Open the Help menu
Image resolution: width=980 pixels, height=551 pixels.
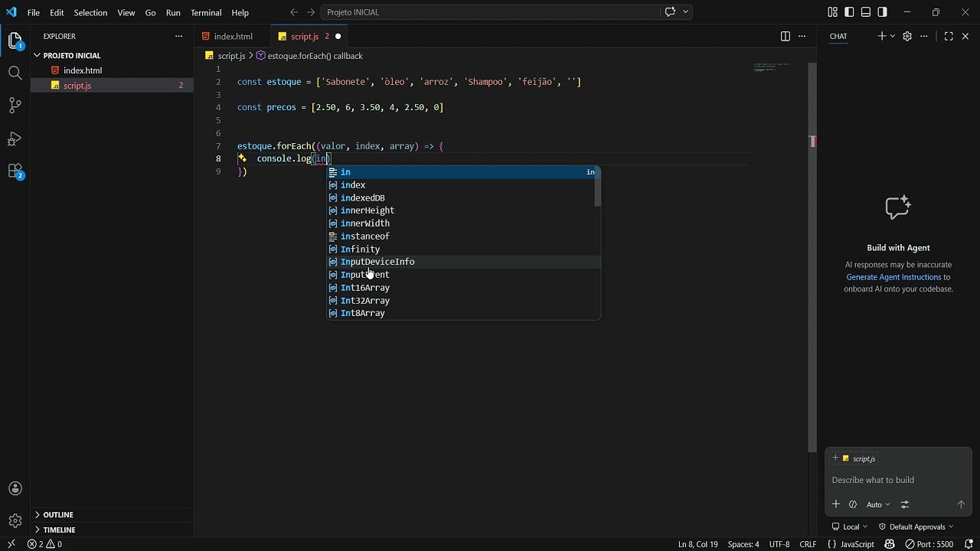click(x=240, y=12)
